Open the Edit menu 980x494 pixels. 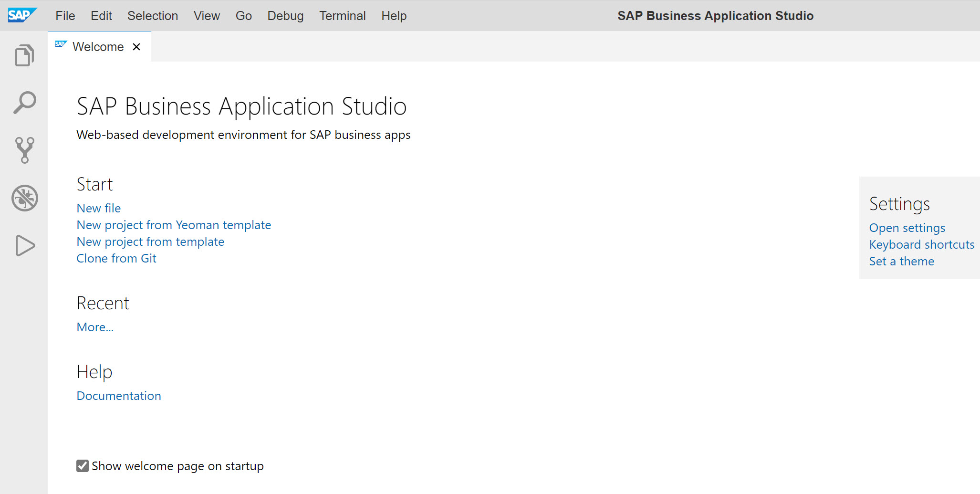click(x=101, y=16)
